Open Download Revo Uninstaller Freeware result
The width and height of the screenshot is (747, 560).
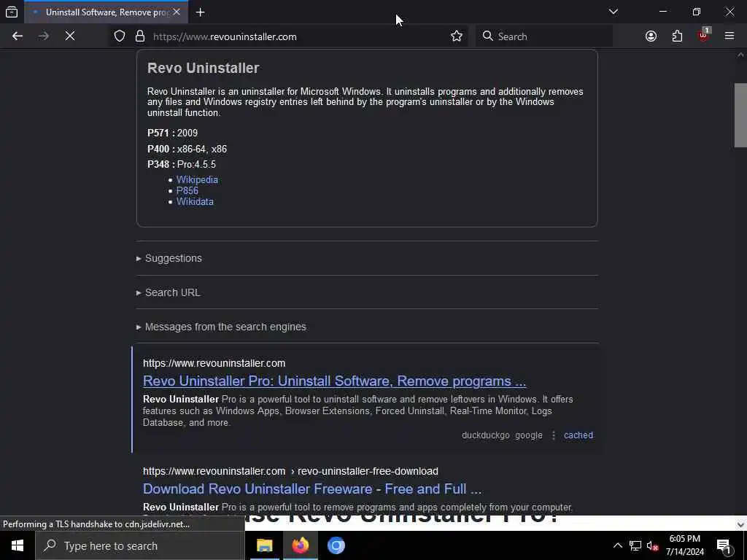(x=312, y=489)
